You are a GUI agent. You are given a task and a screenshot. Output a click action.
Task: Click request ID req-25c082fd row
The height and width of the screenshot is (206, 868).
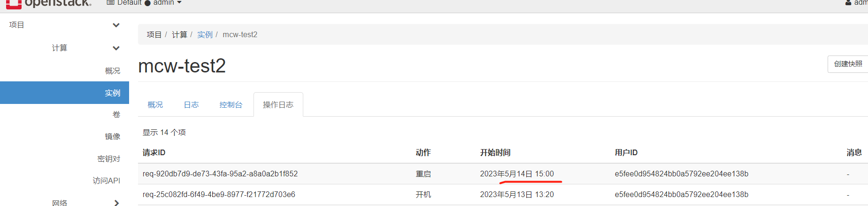click(219, 194)
